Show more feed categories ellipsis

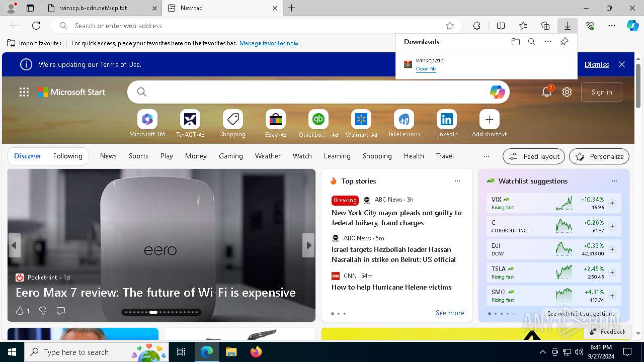pos(487,156)
